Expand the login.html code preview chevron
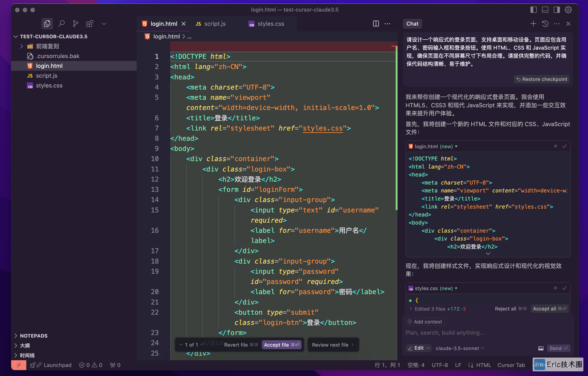Image resolution: width=588 pixels, height=376 pixels. (488, 254)
